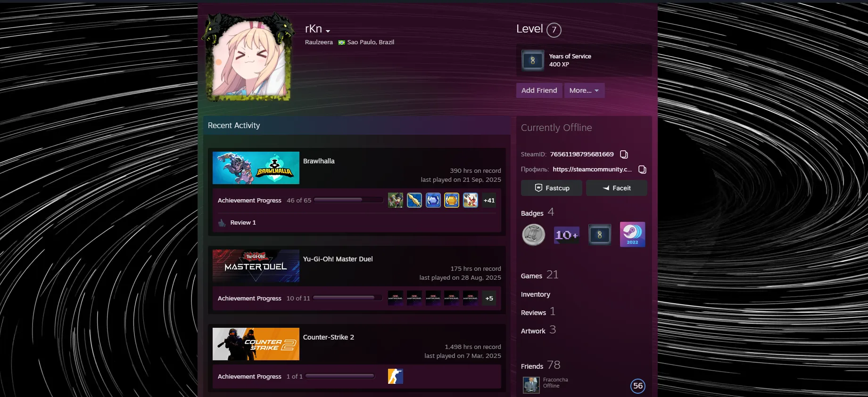Open the Years of Service badge icon under Level
This screenshot has height=397, width=868.
pyautogui.click(x=533, y=60)
